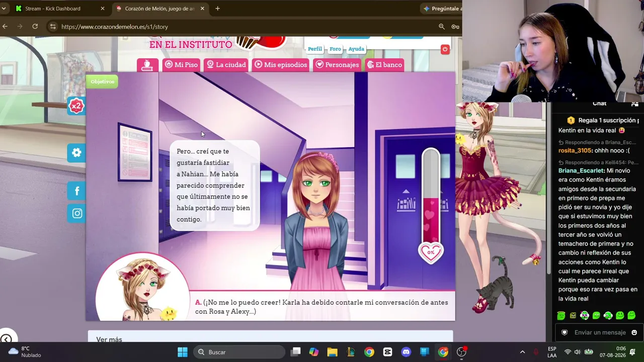Click the 0% heart indicator
The height and width of the screenshot is (362, 644).
tap(431, 253)
